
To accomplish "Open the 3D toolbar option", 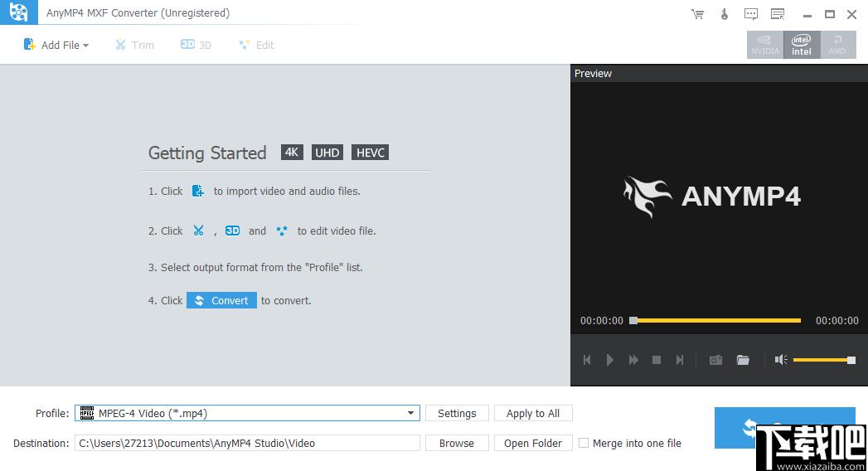I will (196, 45).
